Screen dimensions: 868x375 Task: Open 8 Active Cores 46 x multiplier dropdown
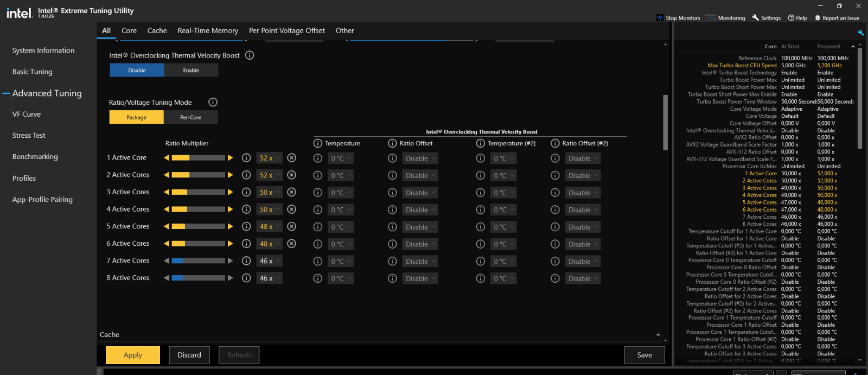coord(269,278)
